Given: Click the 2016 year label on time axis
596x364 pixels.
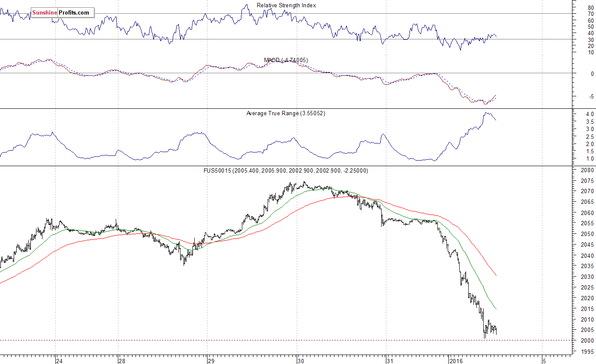Looking at the screenshot, I should pos(456,361).
